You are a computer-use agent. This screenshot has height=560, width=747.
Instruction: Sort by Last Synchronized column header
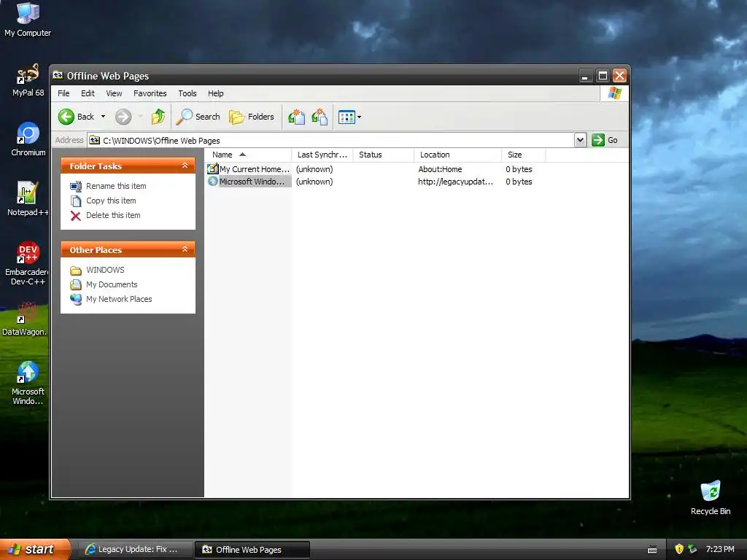(322, 155)
